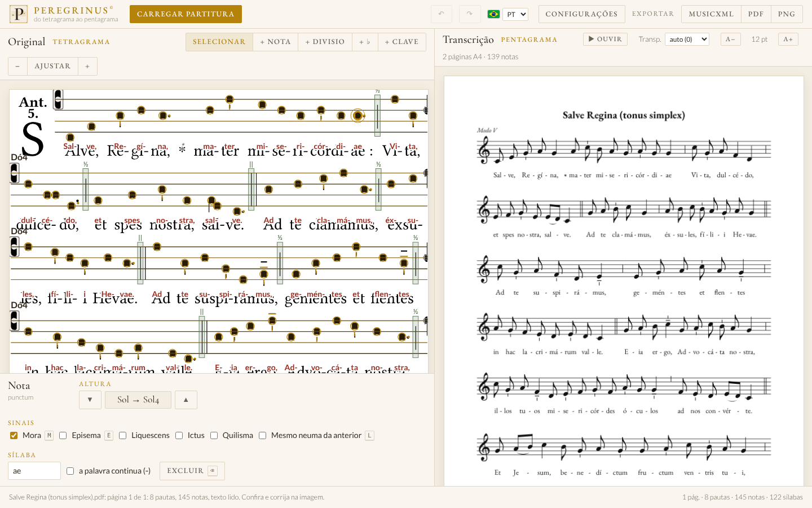812x508 pixels.
Task: Undo the last action
Action: 442,14
